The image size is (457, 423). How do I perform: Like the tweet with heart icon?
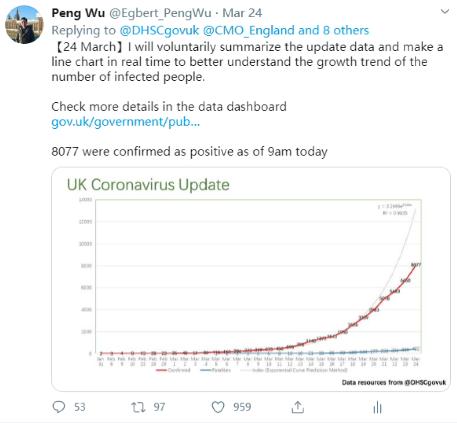(218, 407)
